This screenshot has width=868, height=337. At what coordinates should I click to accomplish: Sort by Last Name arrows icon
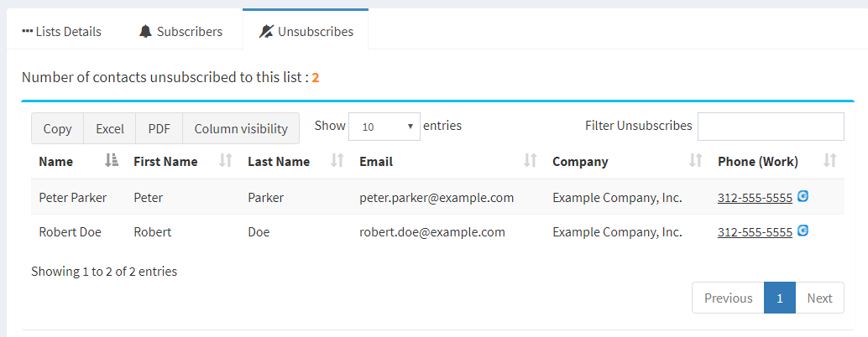point(337,161)
